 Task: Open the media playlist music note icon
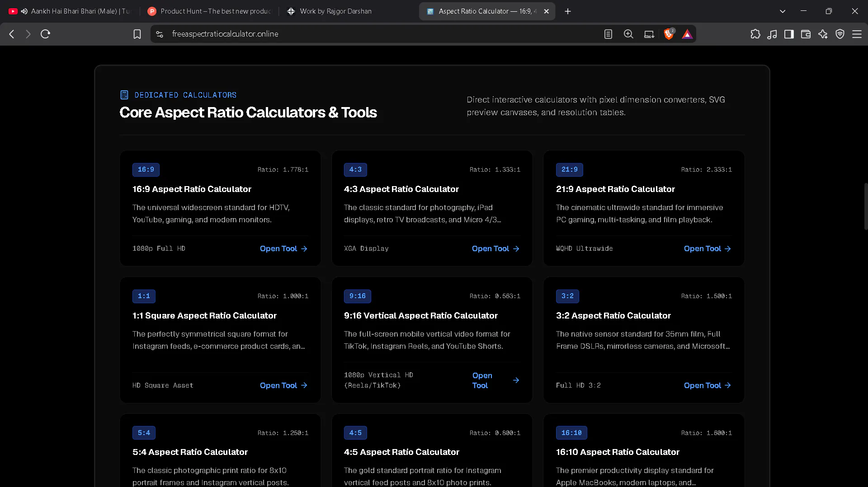tap(772, 34)
